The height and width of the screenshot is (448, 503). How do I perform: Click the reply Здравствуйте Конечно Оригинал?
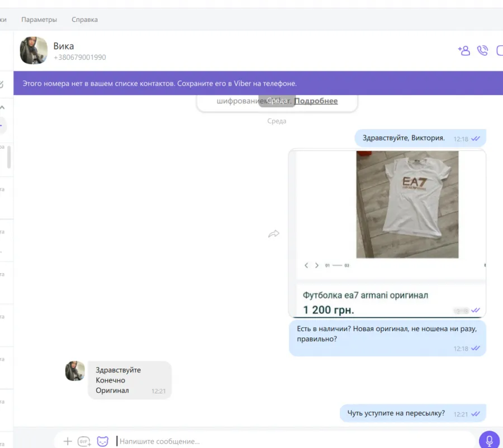coord(130,380)
